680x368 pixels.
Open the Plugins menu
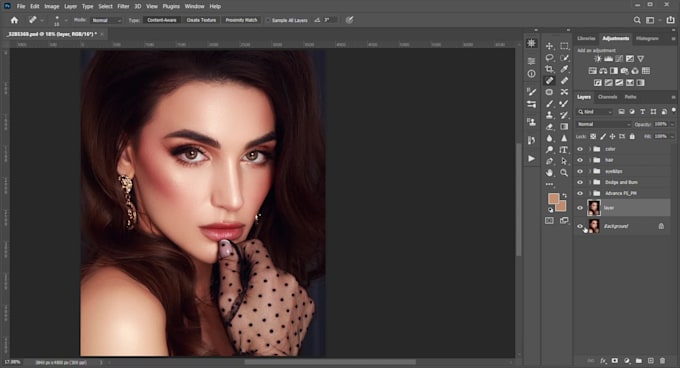171,7
